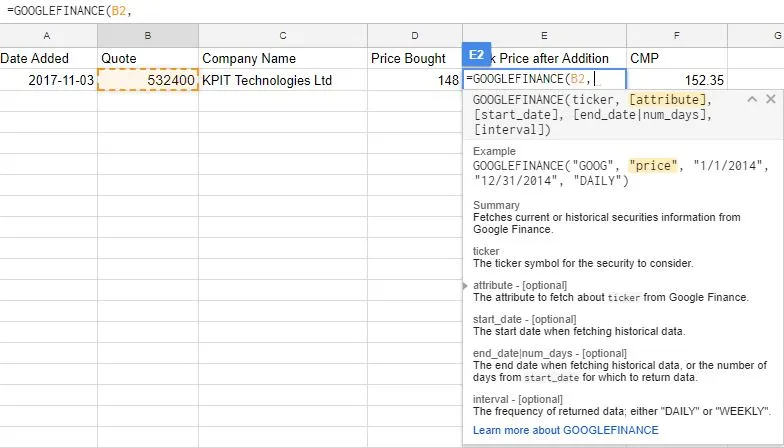Click the CMP header cell

(677, 58)
